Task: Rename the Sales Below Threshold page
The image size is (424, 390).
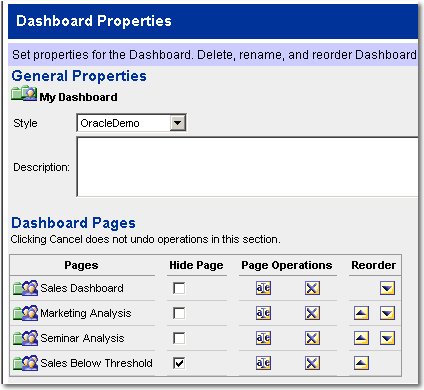Action: (x=263, y=363)
